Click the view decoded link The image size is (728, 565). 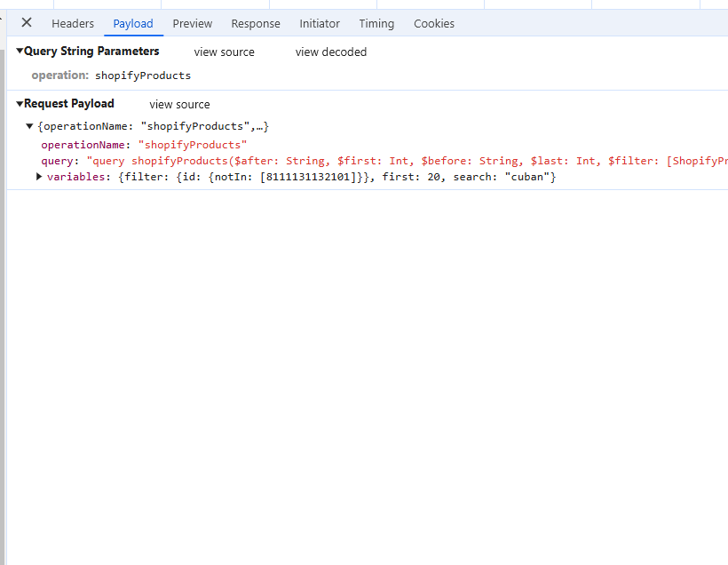point(330,52)
